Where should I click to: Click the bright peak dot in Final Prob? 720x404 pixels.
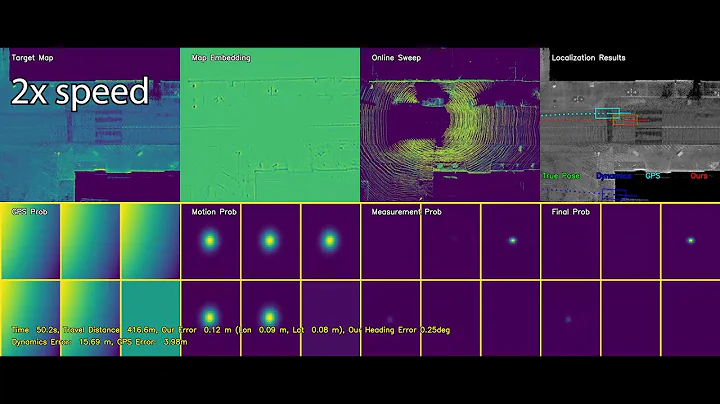click(x=691, y=240)
